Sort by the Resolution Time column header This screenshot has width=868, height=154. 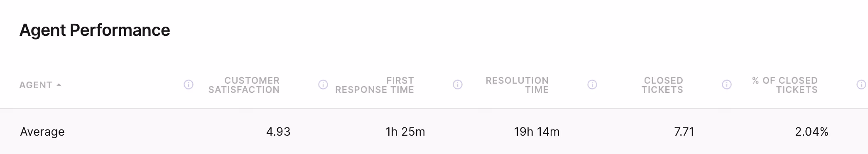[x=517, y=85]
